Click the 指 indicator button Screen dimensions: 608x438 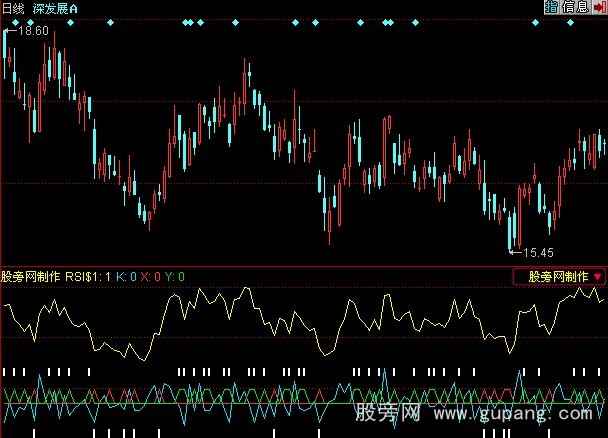(x=551, y=7)
